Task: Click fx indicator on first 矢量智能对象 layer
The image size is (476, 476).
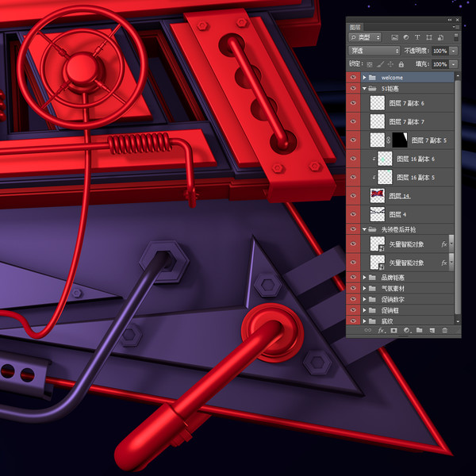Action: [x=444, y=244]
